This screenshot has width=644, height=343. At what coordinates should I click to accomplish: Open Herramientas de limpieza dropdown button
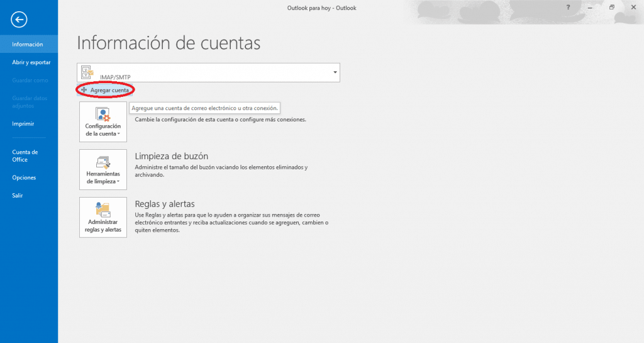(x=103, y=170)
